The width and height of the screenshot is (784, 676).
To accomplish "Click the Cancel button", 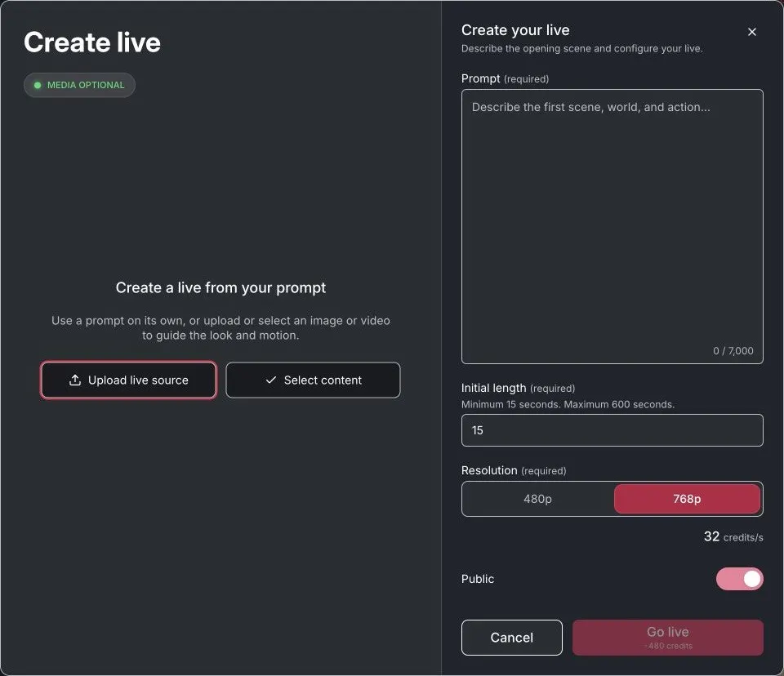I will (x=511, y=638).
